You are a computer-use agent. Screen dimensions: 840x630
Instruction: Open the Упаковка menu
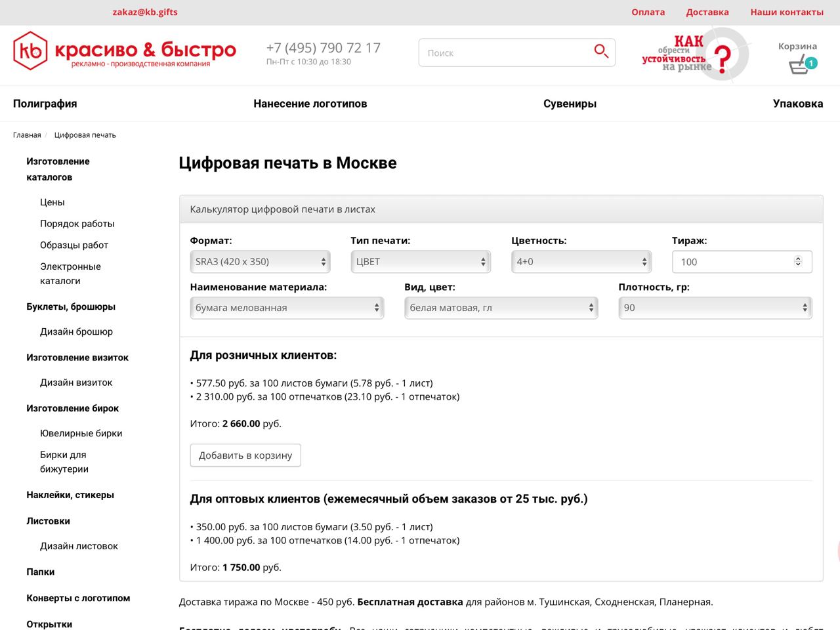click(798, 104)
